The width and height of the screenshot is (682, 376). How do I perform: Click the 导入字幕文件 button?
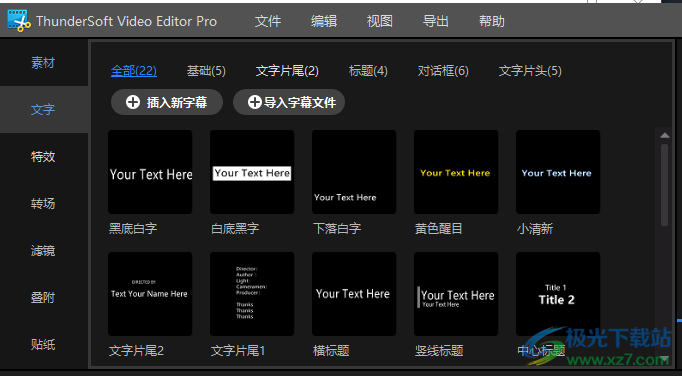click(x=289, y=102)
